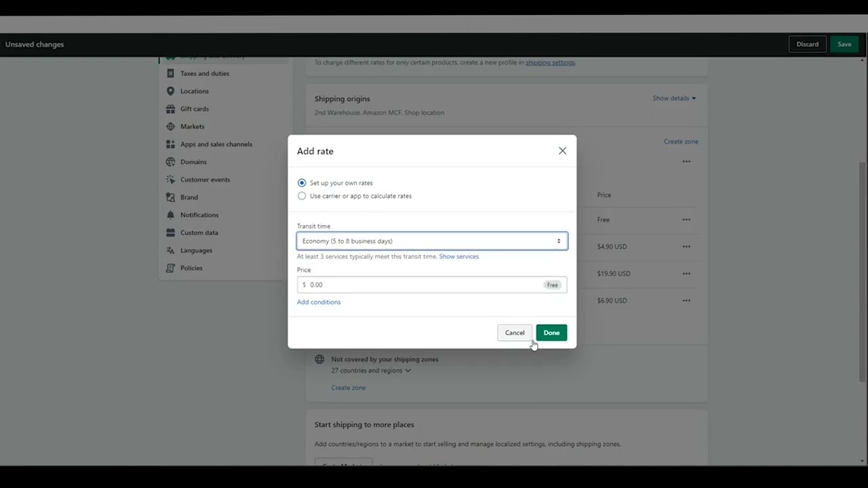Screen dimensions: 868x488
Task: Click the Brand icon in sidebar
Action: pyautogui.click(x=170, y=197)
